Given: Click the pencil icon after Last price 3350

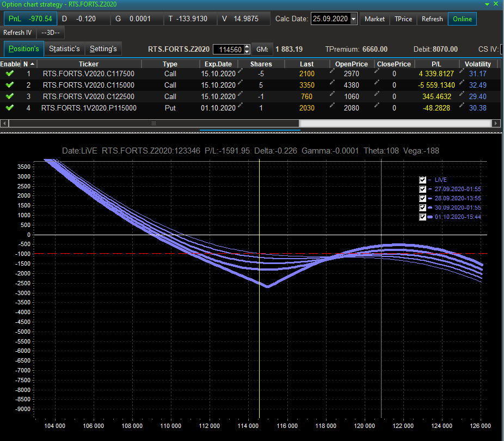Looking at the screenshot, I should tap(332, 83).
